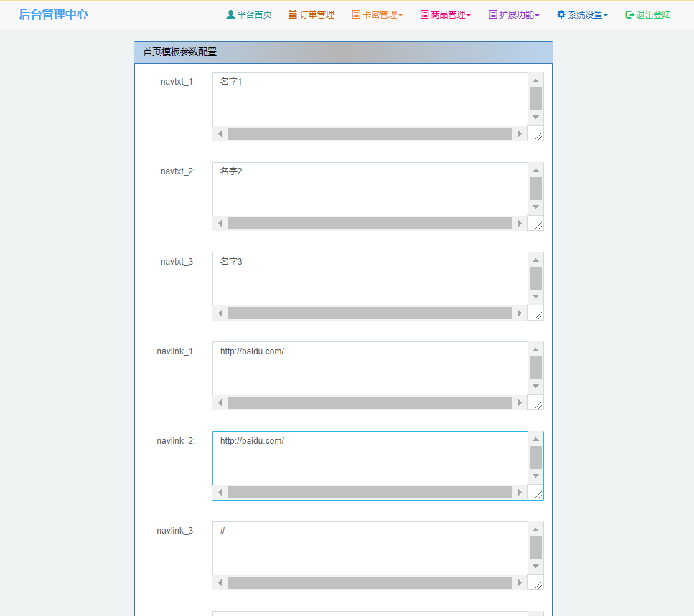This screenshot has width=694, height=616.
Task: Click scroll-down arrow of navtxt_1 field
Action: 535,117
